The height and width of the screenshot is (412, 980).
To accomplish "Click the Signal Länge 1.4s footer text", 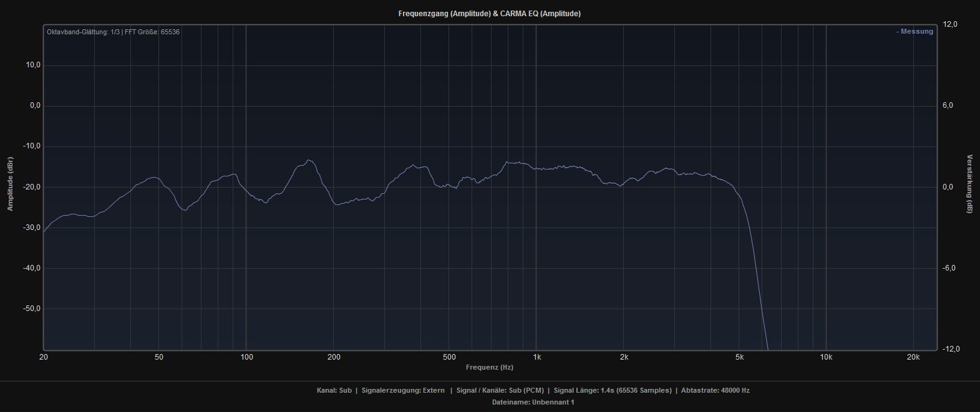I will click(x=613, y=391).
